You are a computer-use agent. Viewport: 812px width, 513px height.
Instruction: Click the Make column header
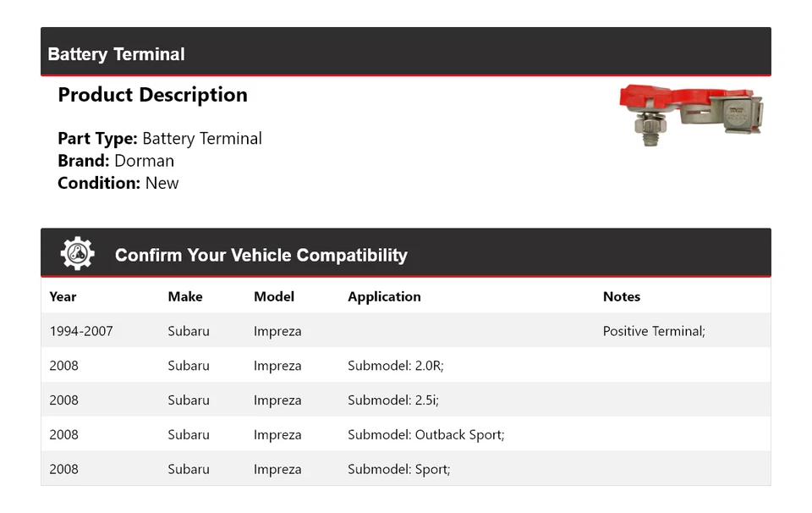click(x=185, y=296)
